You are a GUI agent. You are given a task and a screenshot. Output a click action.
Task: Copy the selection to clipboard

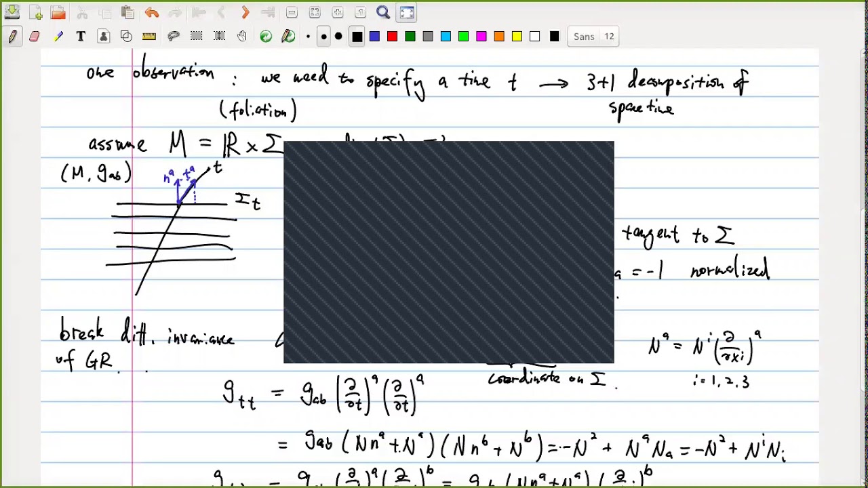point(104,12)
